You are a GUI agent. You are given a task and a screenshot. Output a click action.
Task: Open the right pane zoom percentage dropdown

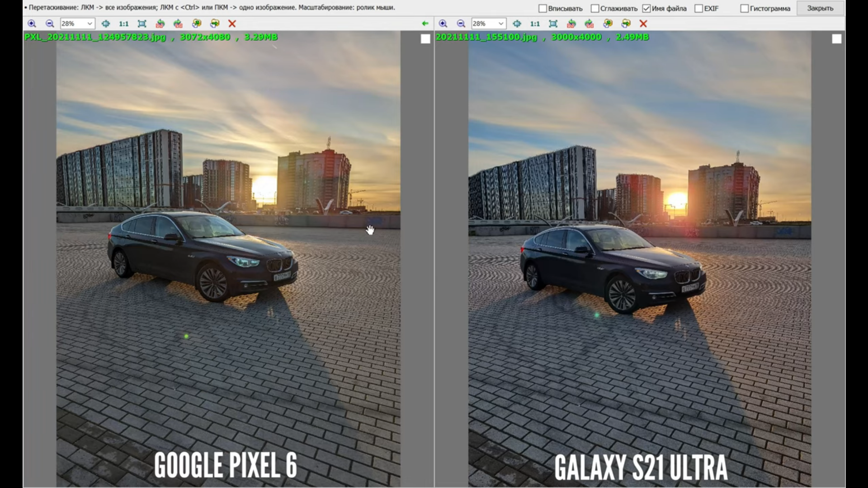(489, 23)
